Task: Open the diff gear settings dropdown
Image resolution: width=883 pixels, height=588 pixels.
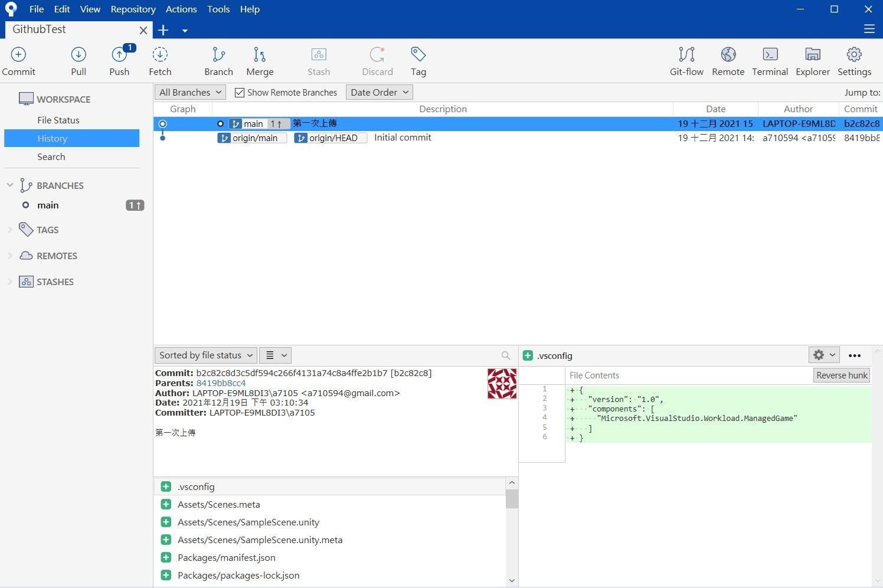Action: coord(824,355)
